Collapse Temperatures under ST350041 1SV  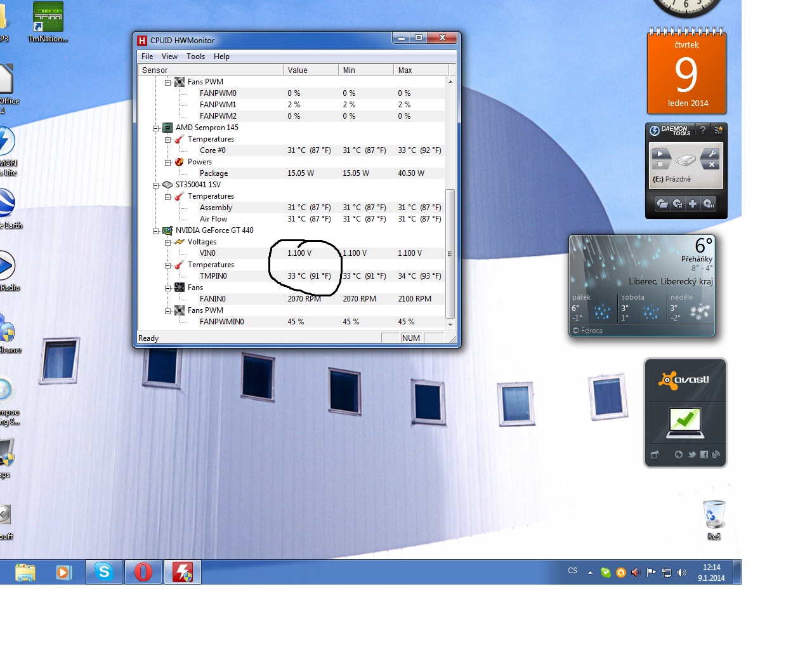pos(167,196)
